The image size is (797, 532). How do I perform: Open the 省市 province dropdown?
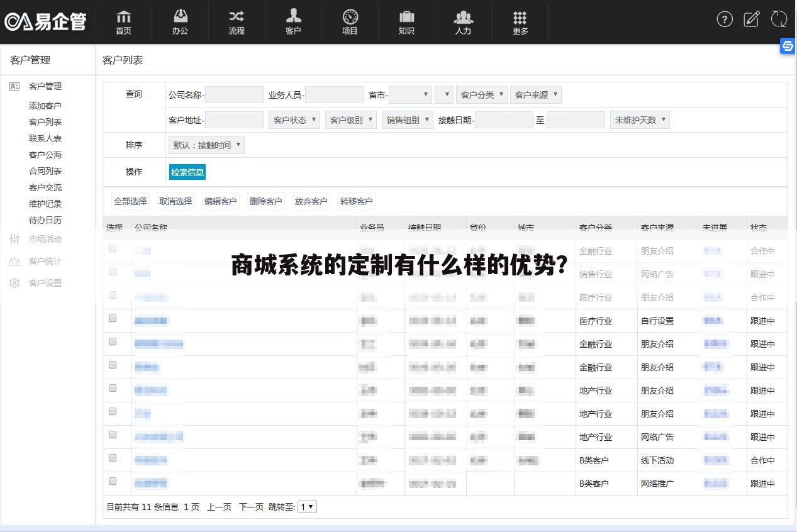coord(410,95)
